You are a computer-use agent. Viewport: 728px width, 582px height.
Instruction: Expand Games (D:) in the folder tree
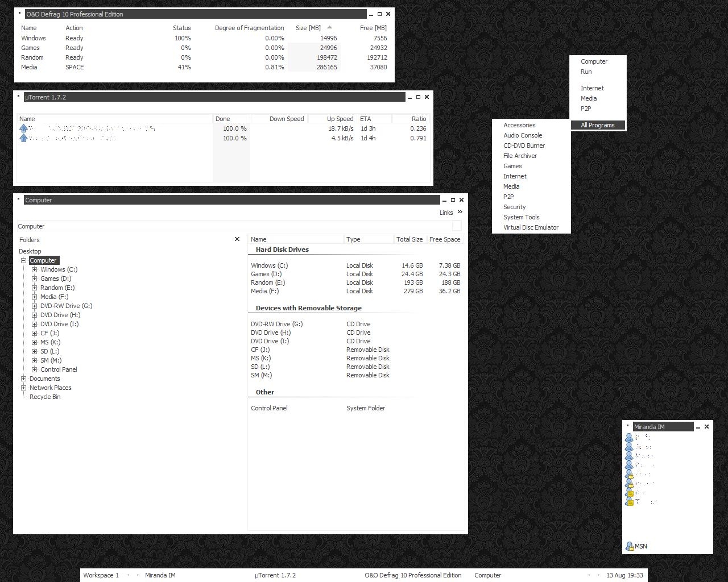[x=35, y=278]
